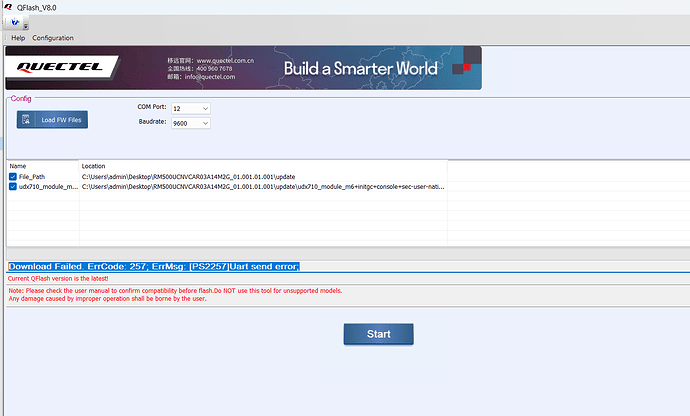The height and width of the screenshot is (416, 690).
Task: Click the udx710_module_m name cell
Action: [48, 187]
